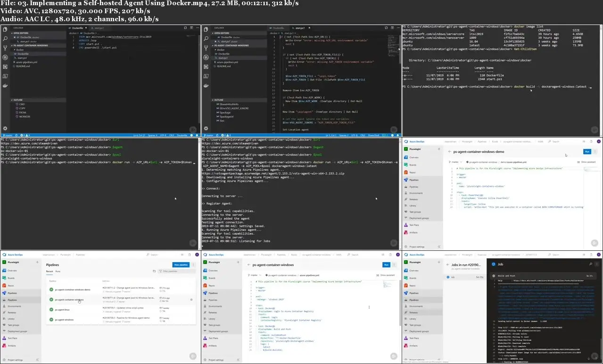Open ps-agent-windows pipeline link
Viewport: 603px width, 364px height.
pos(64,320)
